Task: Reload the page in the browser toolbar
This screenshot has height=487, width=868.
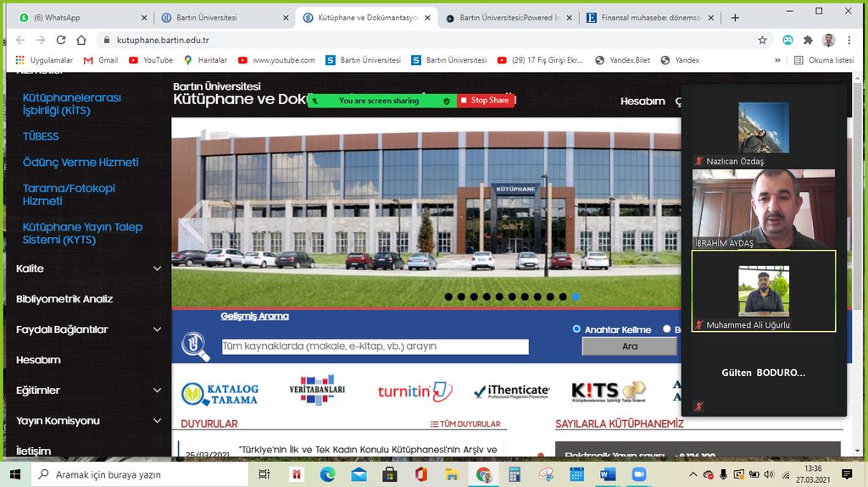Action: tap(61, 40)
